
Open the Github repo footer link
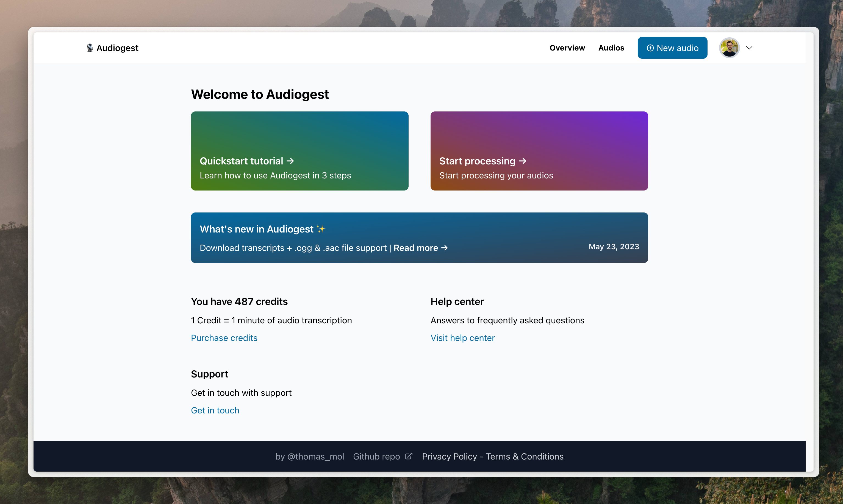pyautogui.click(x=376, y=457)
